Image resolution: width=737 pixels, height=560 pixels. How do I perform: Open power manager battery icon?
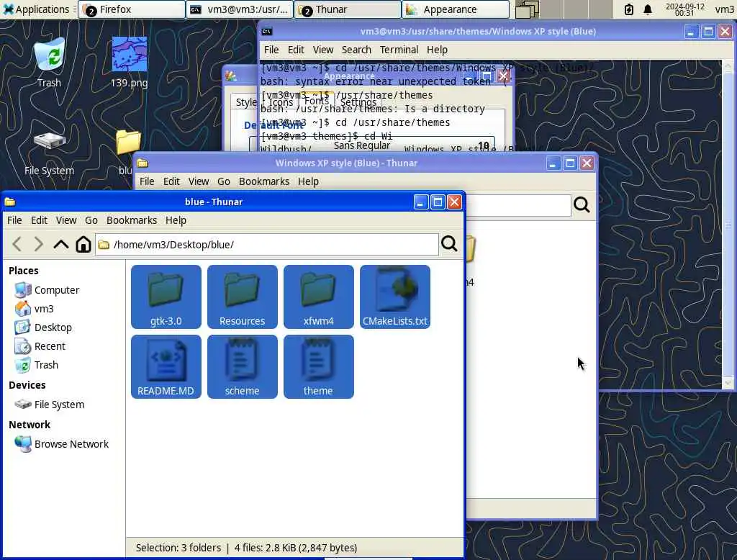click(629, 9)
